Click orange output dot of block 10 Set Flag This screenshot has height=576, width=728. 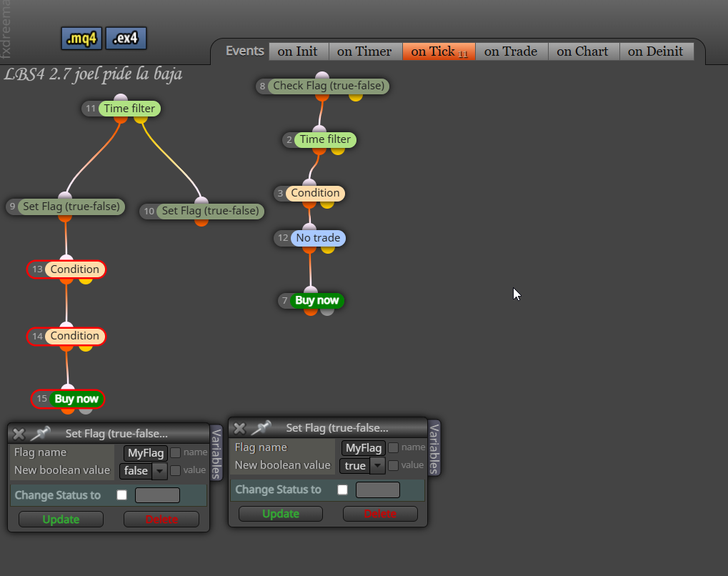[201, 222]
